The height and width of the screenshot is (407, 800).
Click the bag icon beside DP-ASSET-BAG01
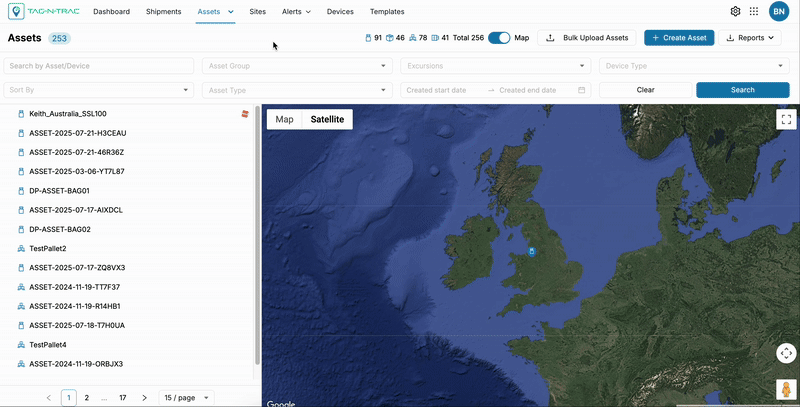pyautogui.click(x=21, y=191)
